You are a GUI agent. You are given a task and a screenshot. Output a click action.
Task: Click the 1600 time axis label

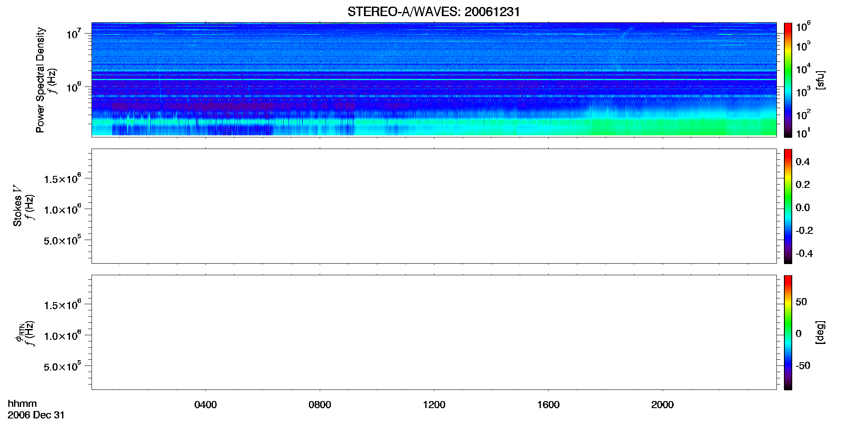[548, 405]
